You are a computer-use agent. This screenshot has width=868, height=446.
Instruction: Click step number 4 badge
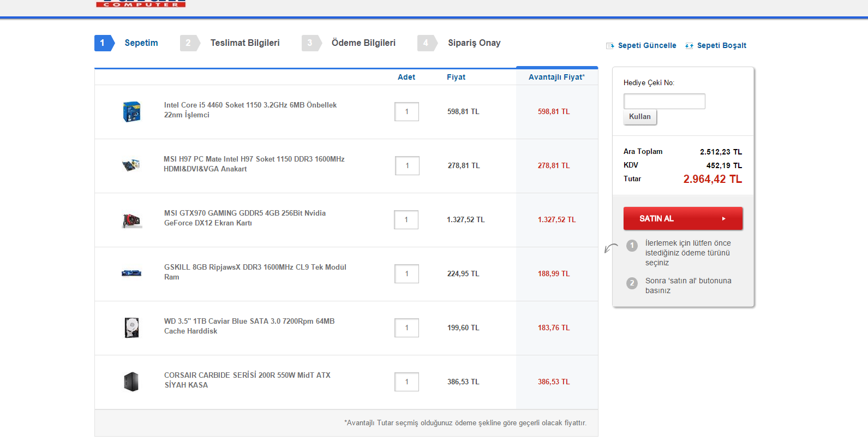427,43
